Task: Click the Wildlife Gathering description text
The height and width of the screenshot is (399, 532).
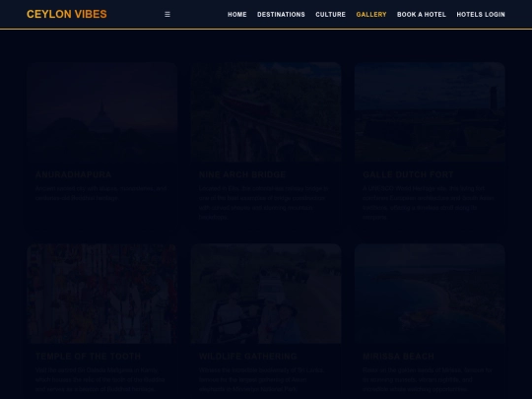Action: [262, 379]
